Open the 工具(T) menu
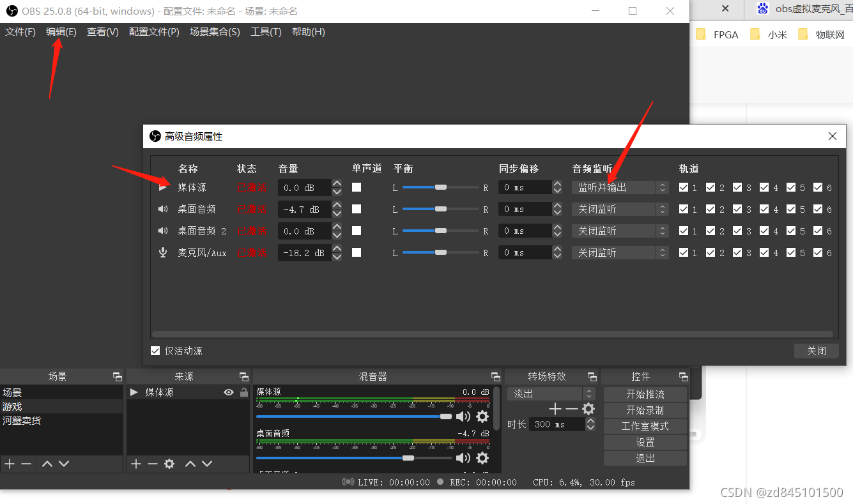This screenshot has width=853, height=504. point(266,32)
